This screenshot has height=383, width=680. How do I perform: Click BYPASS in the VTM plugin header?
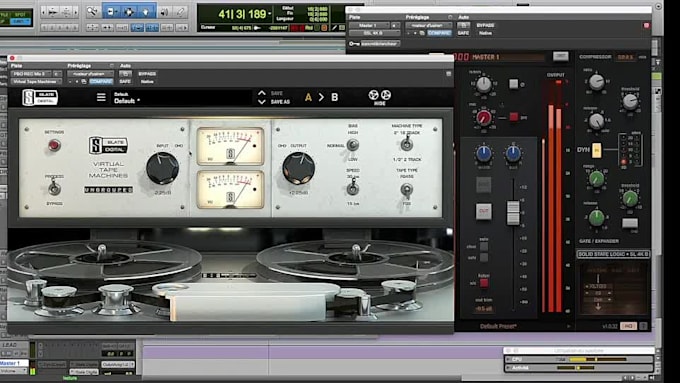tap(147, 74)
